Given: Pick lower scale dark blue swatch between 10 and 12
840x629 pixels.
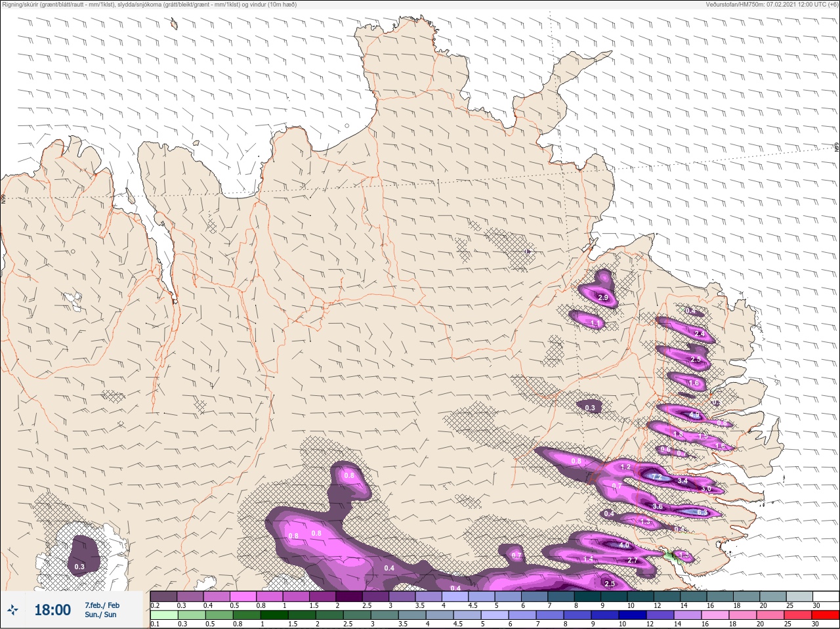Looking at the screenshot, I should point(633,615).
